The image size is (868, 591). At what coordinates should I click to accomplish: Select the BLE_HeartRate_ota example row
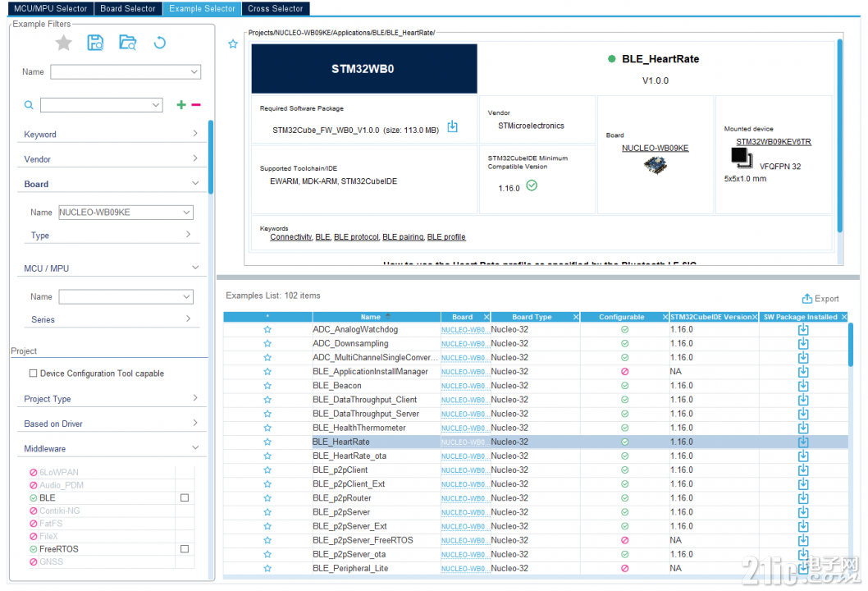point(535,456)
